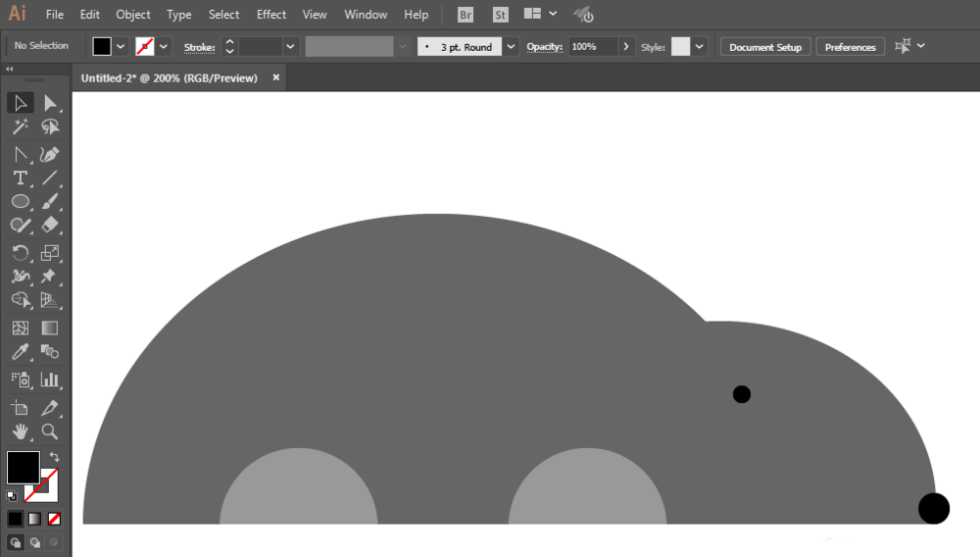Screen dimensions: 980x557
Task: Activate the Zoom tool
Action: 50,431
